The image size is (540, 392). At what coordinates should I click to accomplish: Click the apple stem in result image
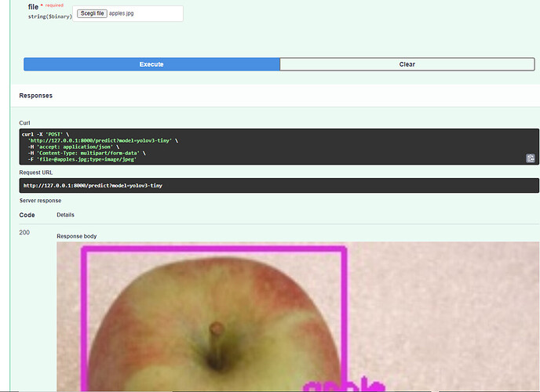[217, 344]
